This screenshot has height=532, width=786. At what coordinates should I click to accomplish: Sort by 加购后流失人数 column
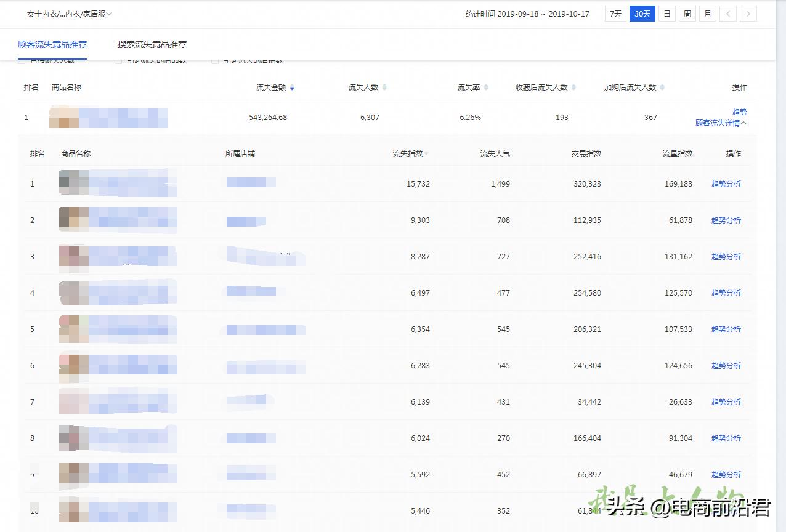click(x=663, y=87)
